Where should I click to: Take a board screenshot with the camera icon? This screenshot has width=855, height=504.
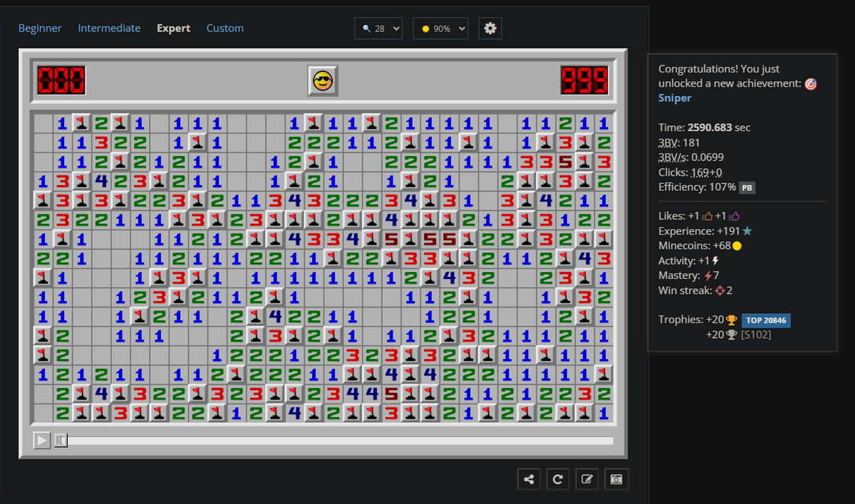(616, 479)
